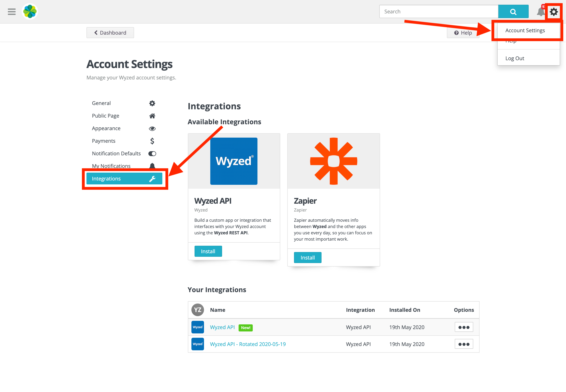
Task: Open the hamburger menu
Action: pos(12,11)
